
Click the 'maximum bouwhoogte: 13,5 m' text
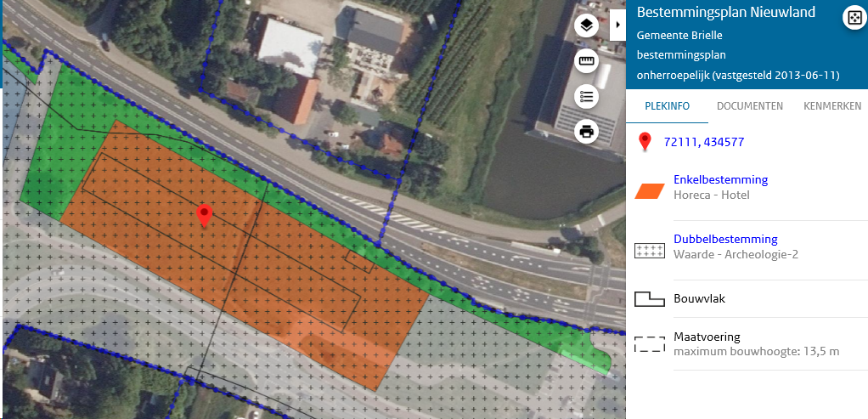tap(756, 351)
